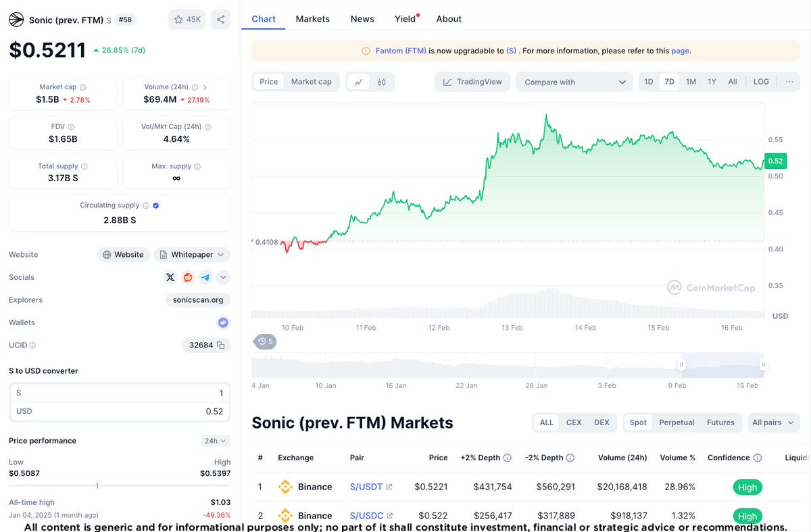The width and height of the screenshot is (811, 532).
Task: Click the right handle of timeline range slider
Action: coord(763,365)
